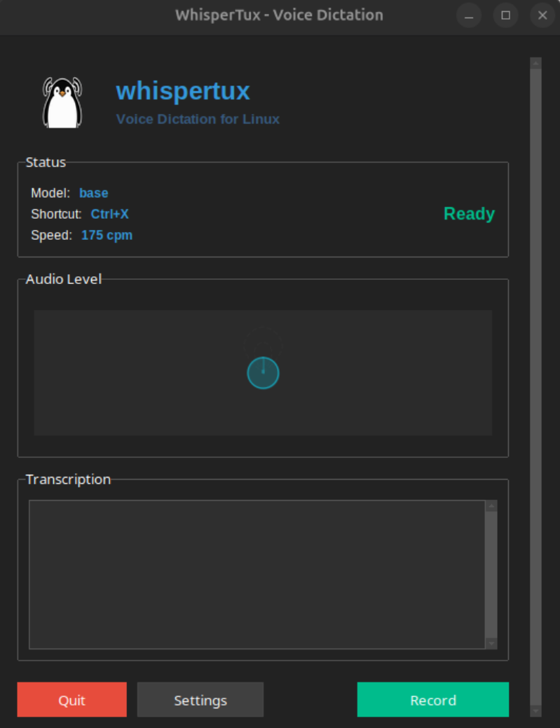
Task: Minimize the WhisperTux window
Action: coord(469,15)
